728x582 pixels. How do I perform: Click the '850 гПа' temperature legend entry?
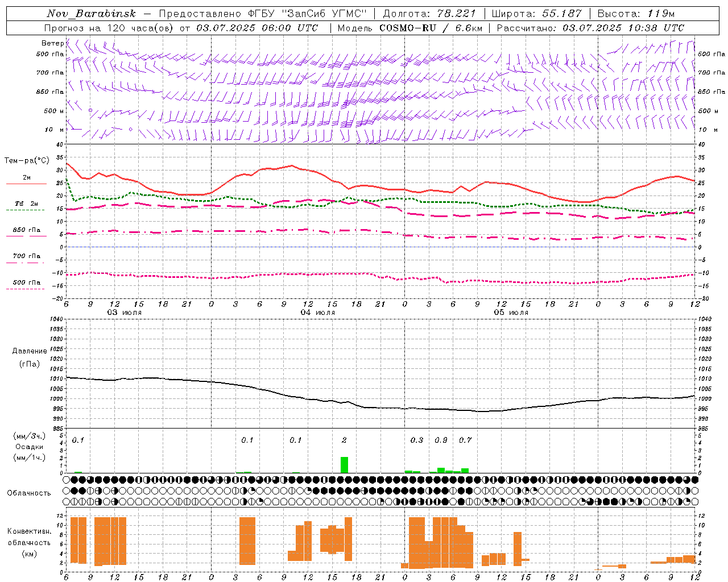pyautogui.click(x=26, y=230)
